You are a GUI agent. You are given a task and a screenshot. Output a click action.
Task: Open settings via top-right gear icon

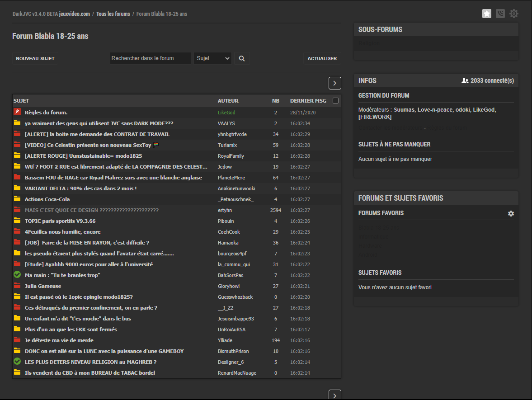point(514,14)
